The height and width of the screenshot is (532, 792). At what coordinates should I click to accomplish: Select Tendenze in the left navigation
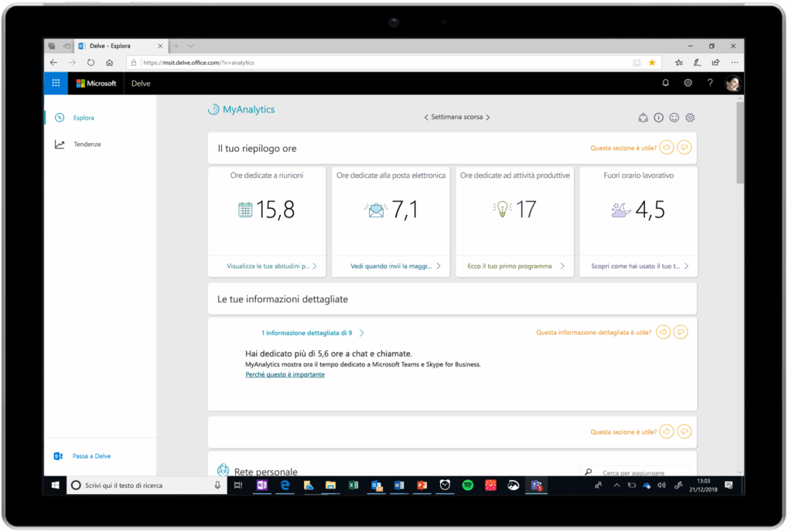[87, 144]
